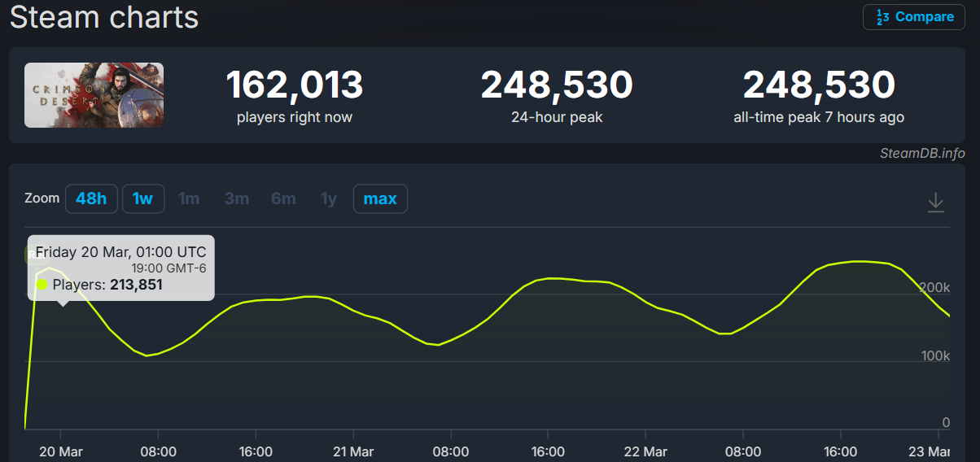Click the 20 Mar date axis label
This screenshot has height=462, width=980.
tap(61, 451)
